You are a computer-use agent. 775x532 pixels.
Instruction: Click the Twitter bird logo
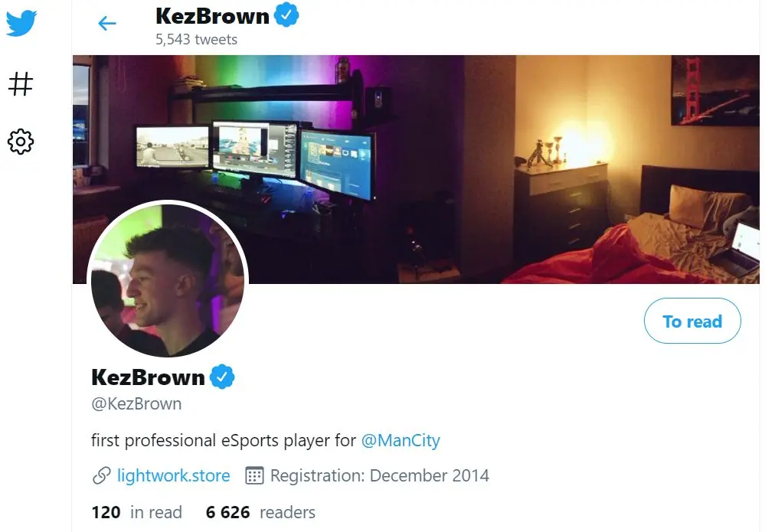(21, 22)
